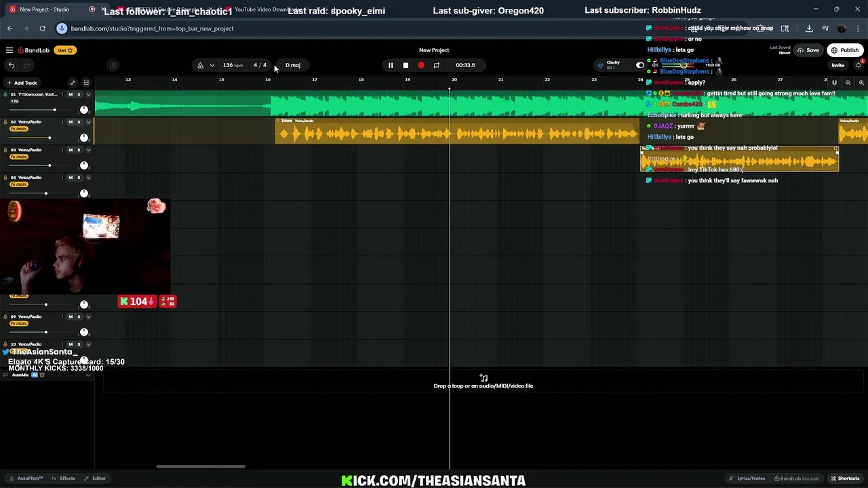Undo the last action
The width and height of the screenshot is (868, 488).
tap(12, 65)
